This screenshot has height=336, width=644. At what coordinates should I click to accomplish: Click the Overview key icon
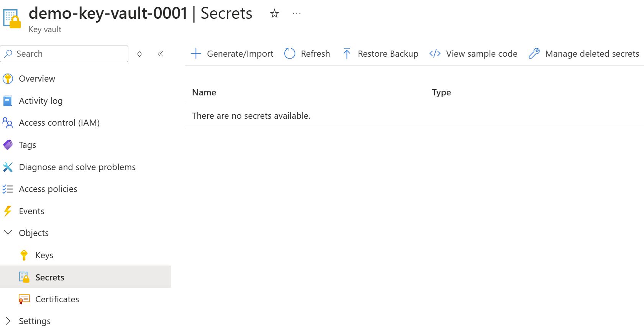tap(8, 79)
